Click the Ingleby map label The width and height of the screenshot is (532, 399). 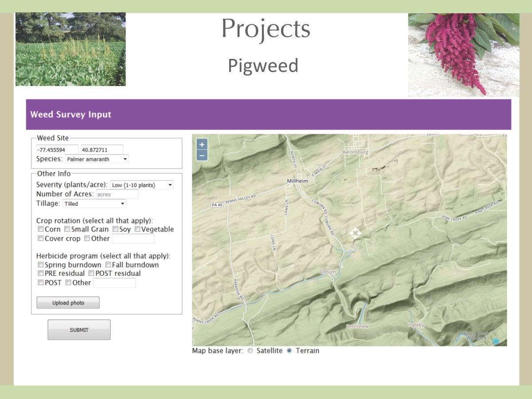pyautogui.click(x=416, y=325)
